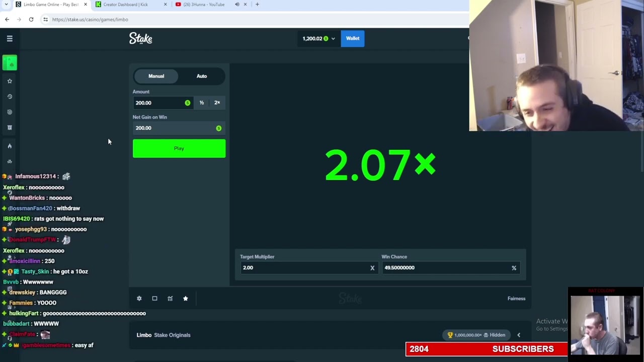Click the Target Multiplier input field
The width and height of the screenshot is (644, 362).
tap(308, 268)
